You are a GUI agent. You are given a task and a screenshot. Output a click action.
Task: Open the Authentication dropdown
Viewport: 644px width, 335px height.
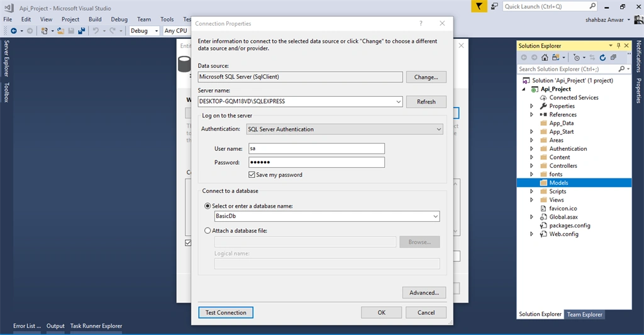(x=438, y=129)
